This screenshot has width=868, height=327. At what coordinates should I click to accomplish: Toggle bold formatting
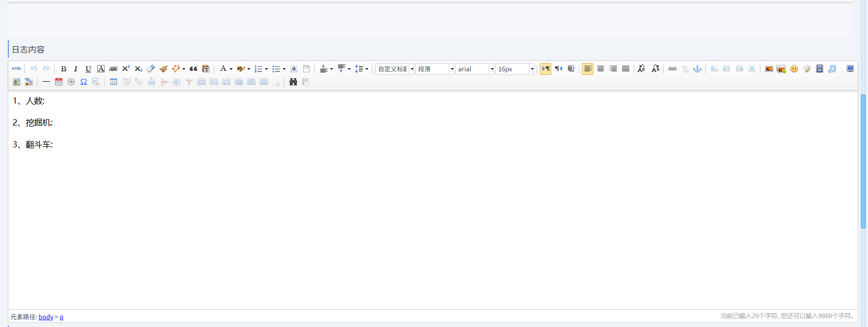tap(63, 69)
